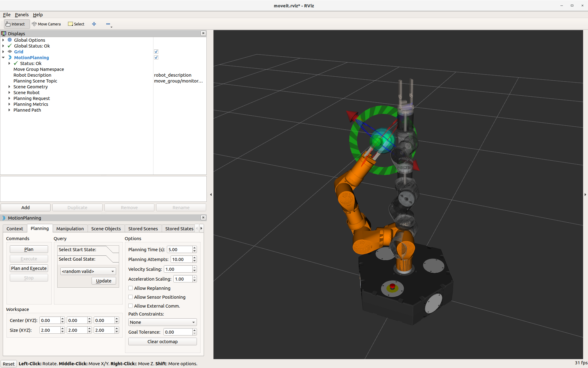Collapse left dock with side arrow
588x368 pixels.
pos(211,194)
